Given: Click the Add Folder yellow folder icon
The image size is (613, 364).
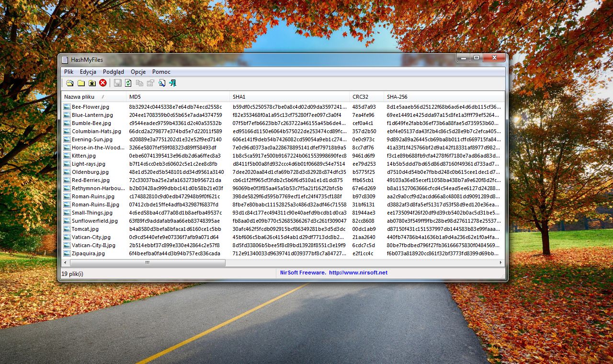Looking at the screenshot, I should (x=81, y=83).
